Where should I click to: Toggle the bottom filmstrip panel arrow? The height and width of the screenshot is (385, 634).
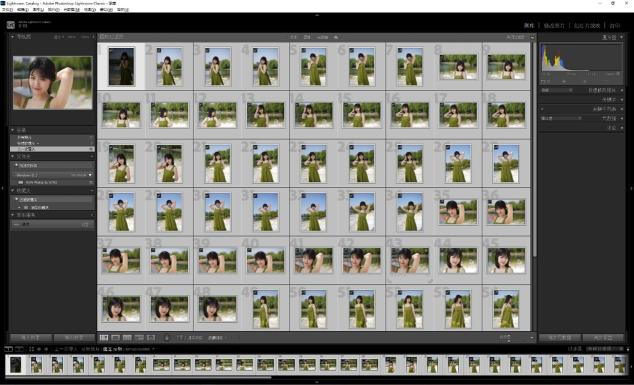point(317,382)
